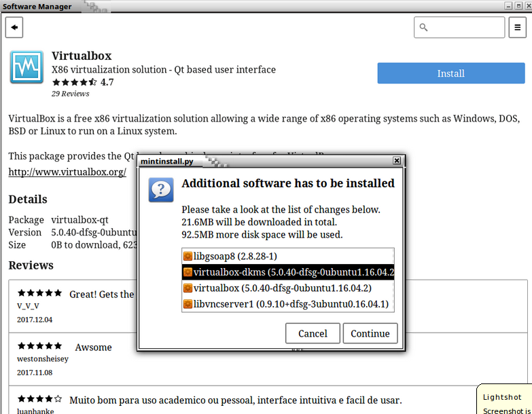Focus the Software Manager search field
This screenshot has height=414, width=532.
pyautogui.click(x=459, y=27)
